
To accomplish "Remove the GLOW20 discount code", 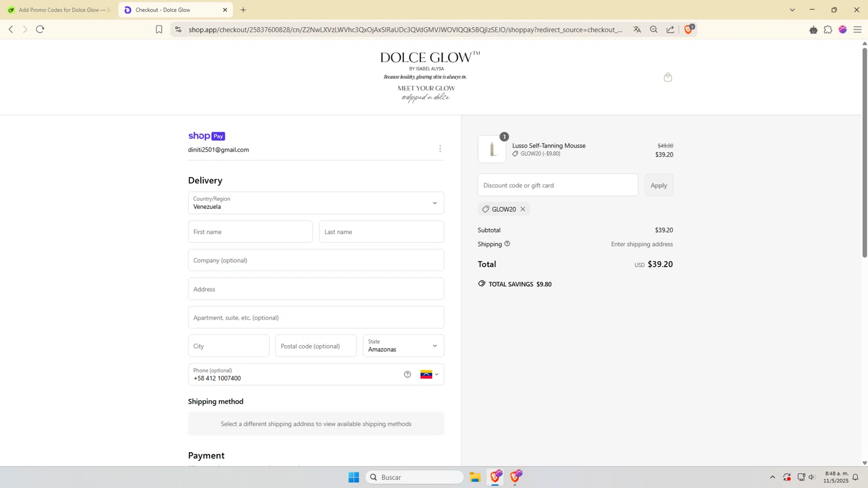I will (x=523, y=209).
